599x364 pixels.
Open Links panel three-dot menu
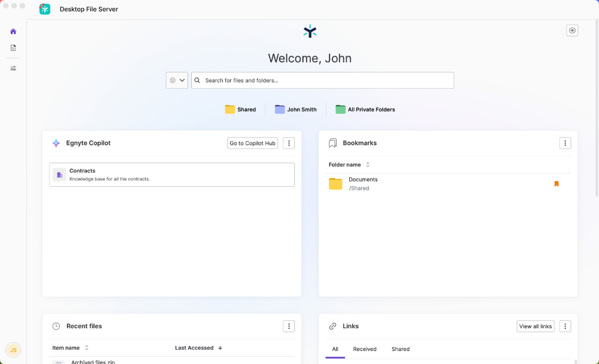coord(565,326)
